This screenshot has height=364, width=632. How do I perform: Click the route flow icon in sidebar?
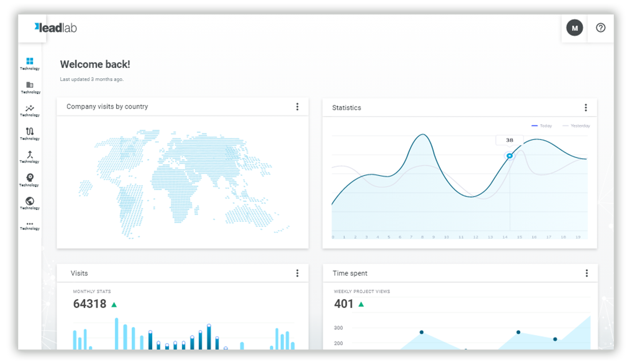[29, 131]
